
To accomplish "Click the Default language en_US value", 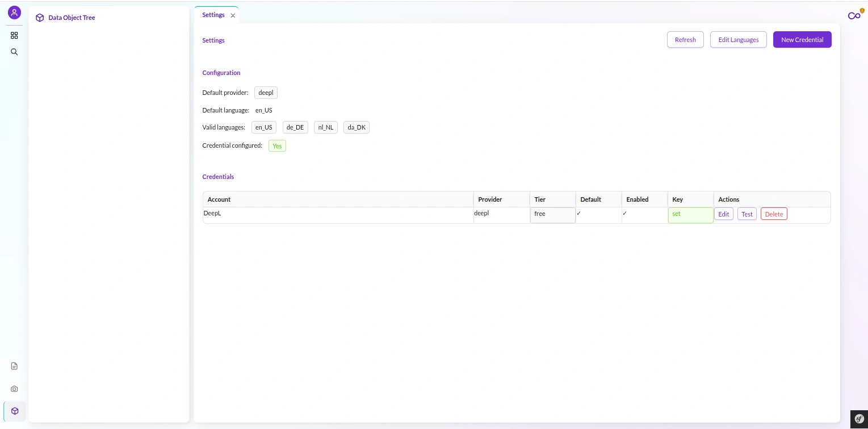I will [264, 110].
